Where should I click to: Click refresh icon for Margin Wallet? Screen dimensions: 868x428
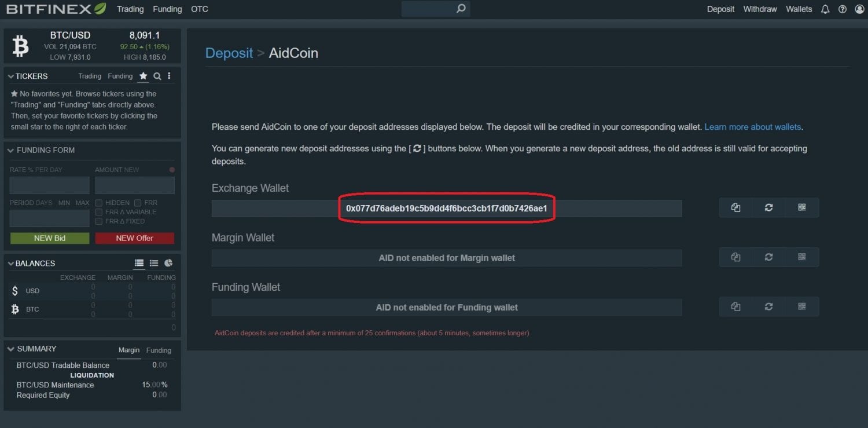pos(768,257)
